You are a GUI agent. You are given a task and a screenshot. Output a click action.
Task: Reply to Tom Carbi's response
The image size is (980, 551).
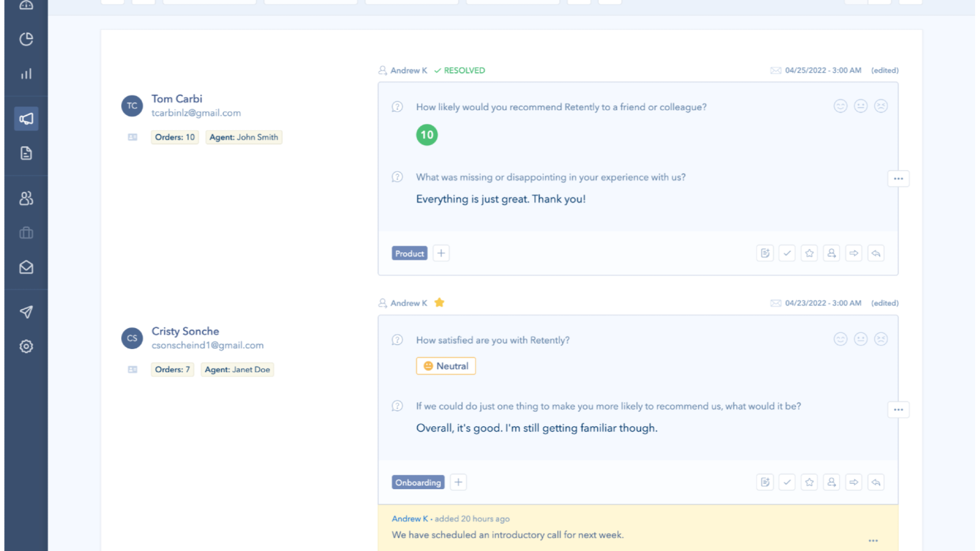pos(876,253)
